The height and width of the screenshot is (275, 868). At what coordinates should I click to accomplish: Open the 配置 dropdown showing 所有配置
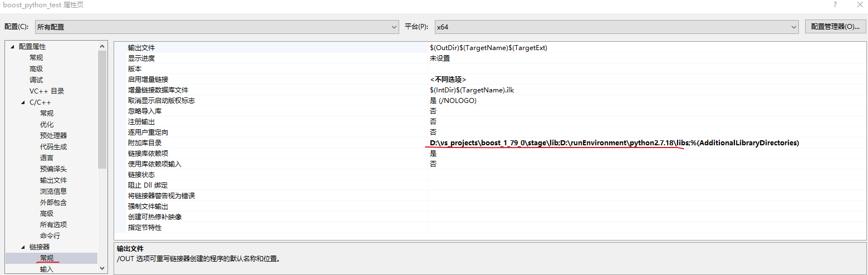pos(217,27)
